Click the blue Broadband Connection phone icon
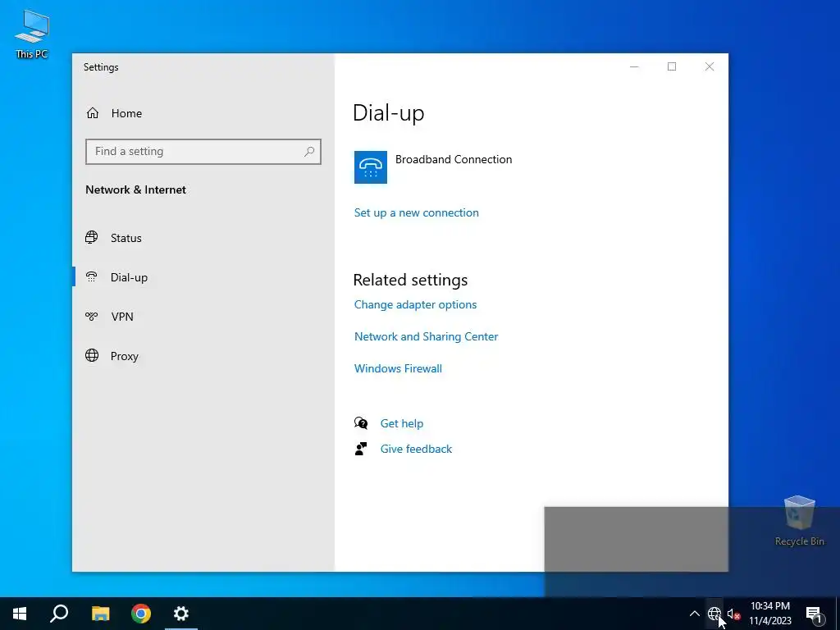 371,167
